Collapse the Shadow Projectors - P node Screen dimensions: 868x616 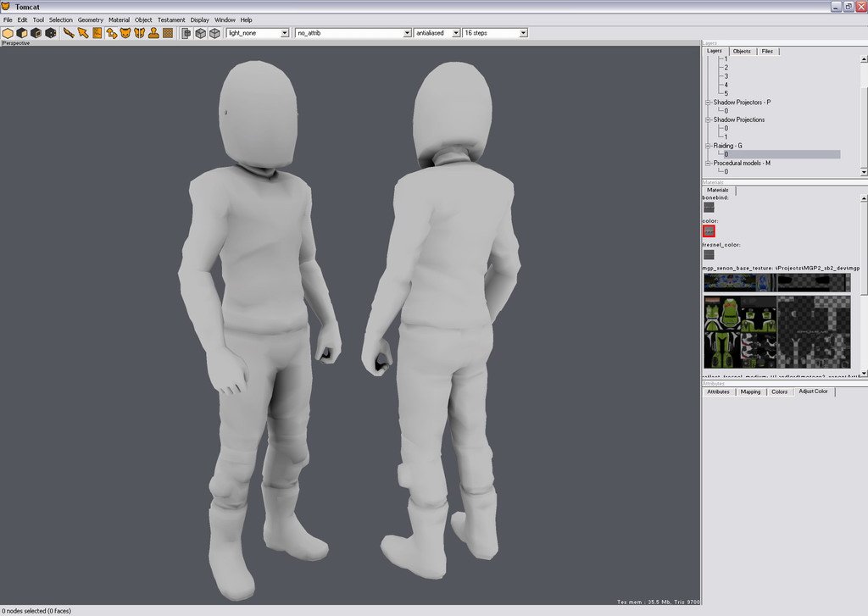708,103
